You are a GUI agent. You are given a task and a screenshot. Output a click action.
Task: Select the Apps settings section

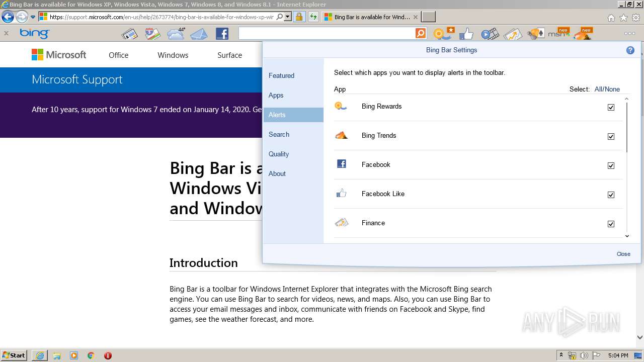click(x=293, y=95)
